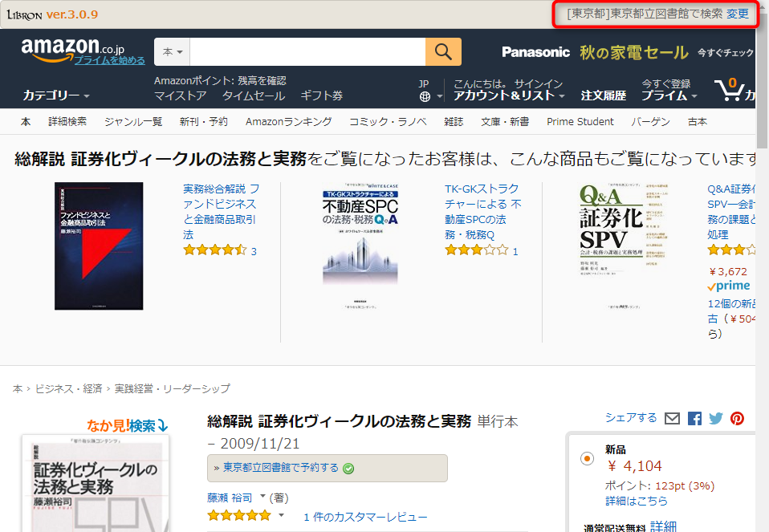769x532 pixels.
Task: Expand author 藤瀬 裕司 dropdown arrow
Action: pyautogui.click(x=262, y=497)
